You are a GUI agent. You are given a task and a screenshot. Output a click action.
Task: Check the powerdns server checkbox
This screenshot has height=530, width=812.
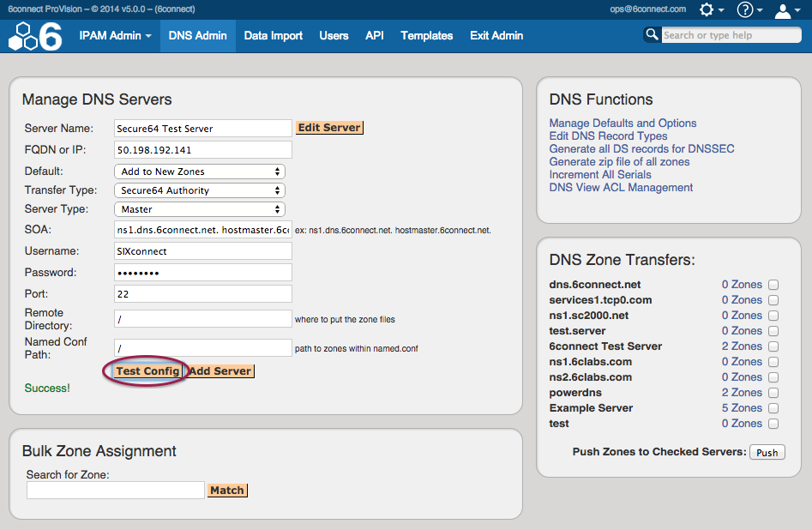(x=773, y=393)
